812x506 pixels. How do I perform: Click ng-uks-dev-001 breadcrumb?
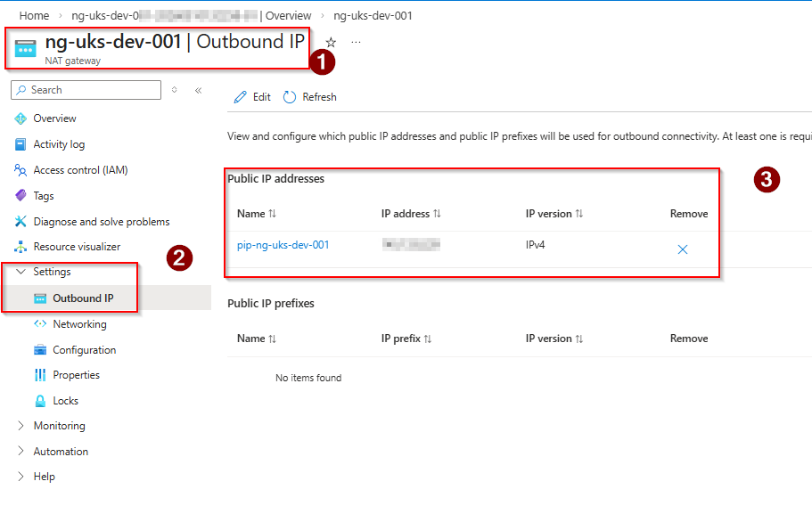tap(373, 15)
